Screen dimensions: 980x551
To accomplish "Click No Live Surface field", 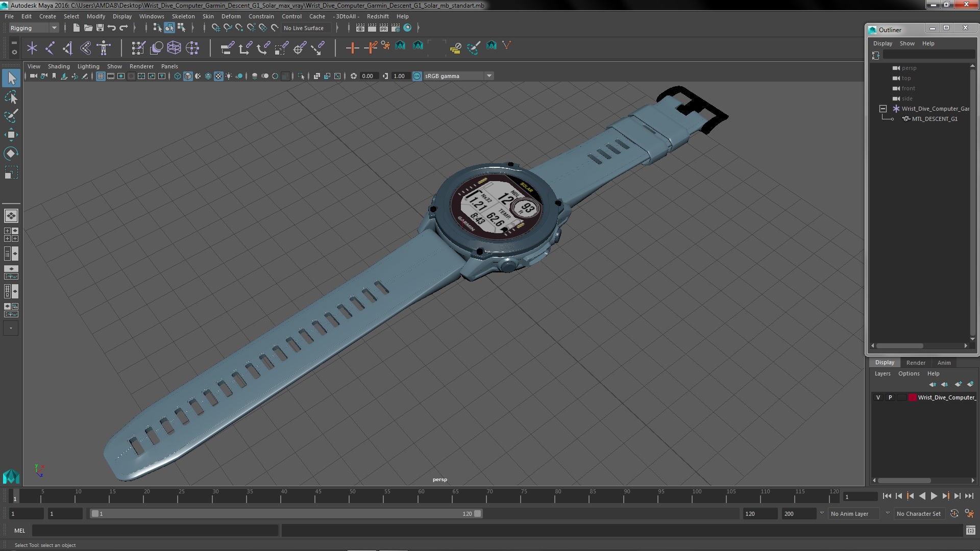I will [x=306, y=28].
